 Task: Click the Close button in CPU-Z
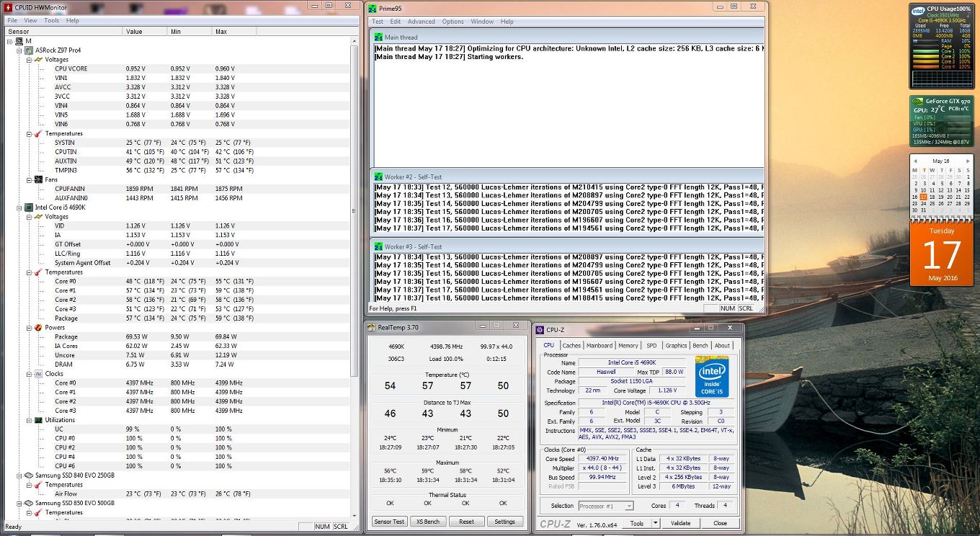click(720, 524)
